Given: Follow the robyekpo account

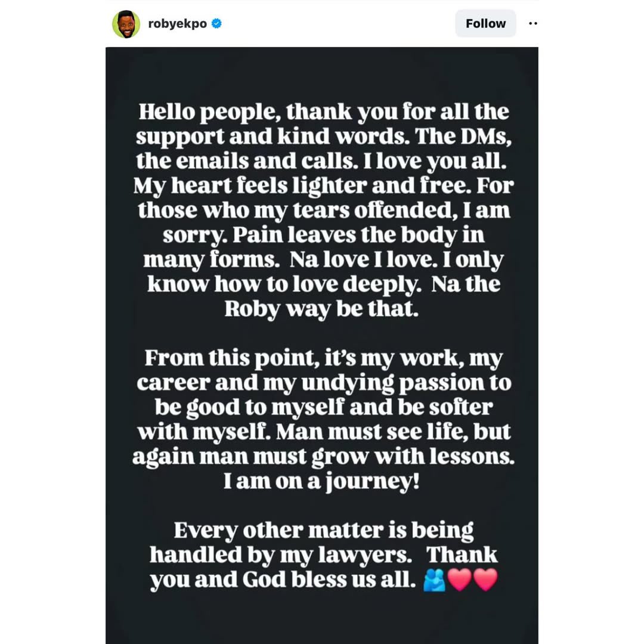Looking at the screenshot, I should pos(485,24).
